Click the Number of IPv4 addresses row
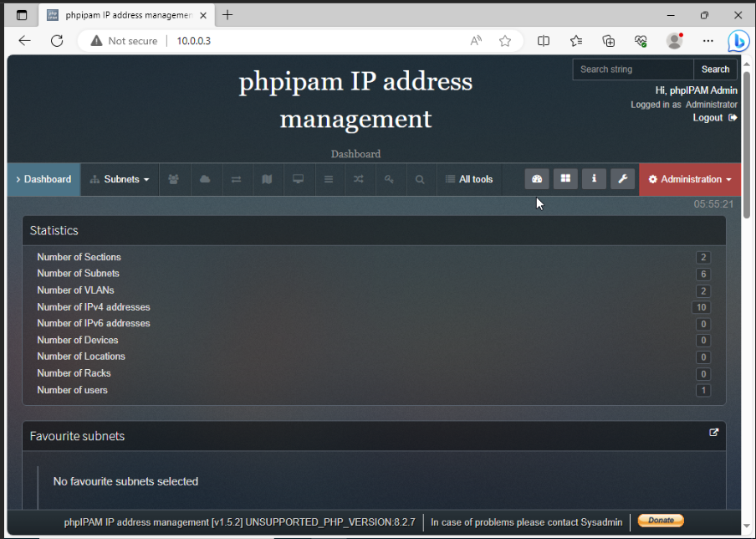 click(x=374, y=307)
